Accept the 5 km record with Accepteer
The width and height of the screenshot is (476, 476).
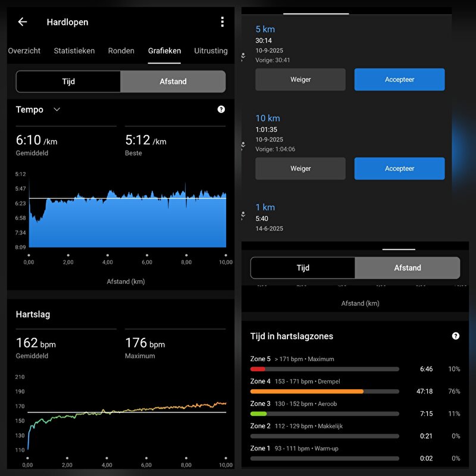coord(399,80)
